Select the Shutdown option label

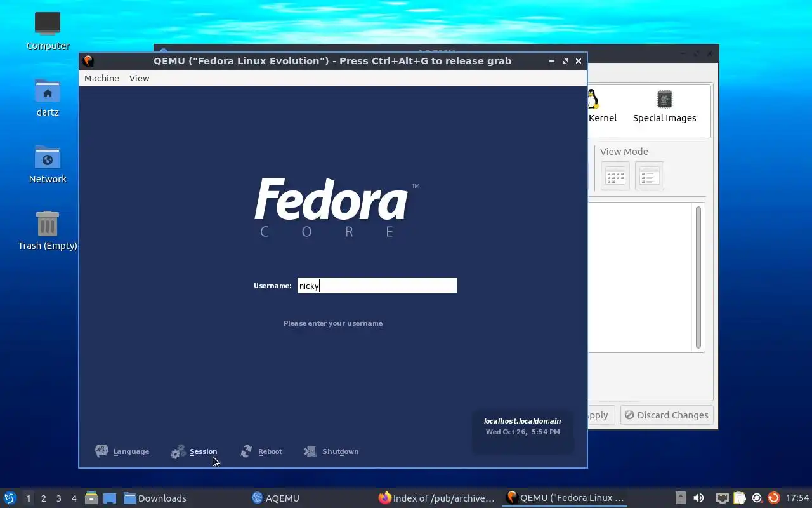(x=340, y=451)
